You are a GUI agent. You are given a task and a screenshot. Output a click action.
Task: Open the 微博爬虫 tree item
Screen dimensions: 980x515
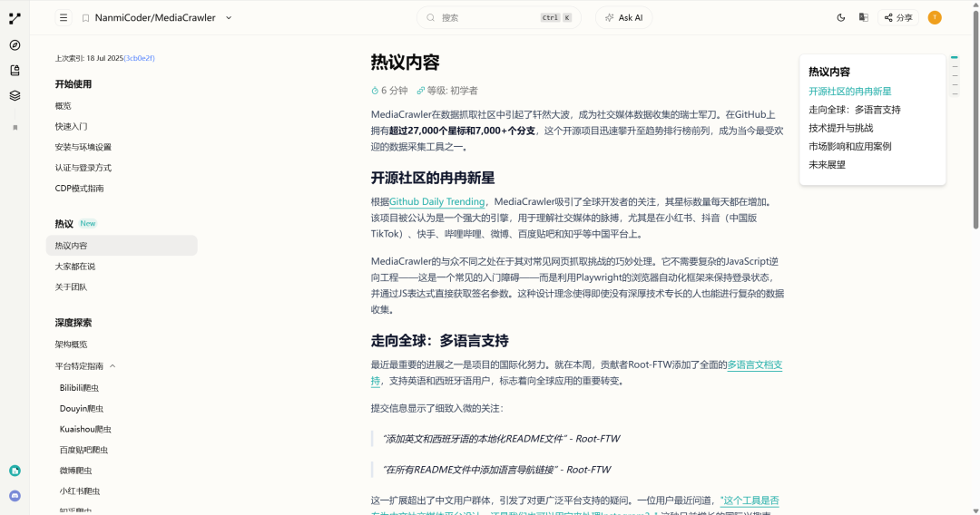click(x=75, y=470)
